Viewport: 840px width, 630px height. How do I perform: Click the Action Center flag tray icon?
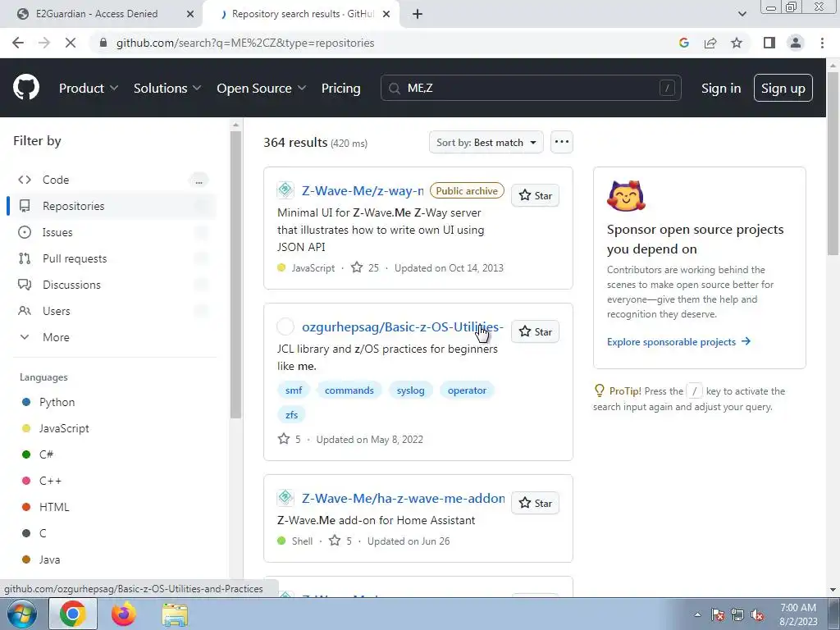click(x=718, y=615)
